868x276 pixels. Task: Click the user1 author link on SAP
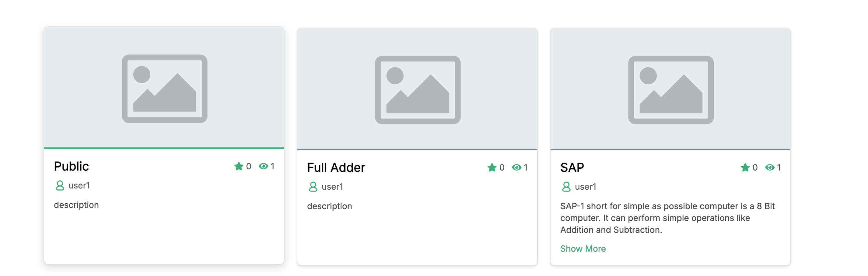coord(585,187)
